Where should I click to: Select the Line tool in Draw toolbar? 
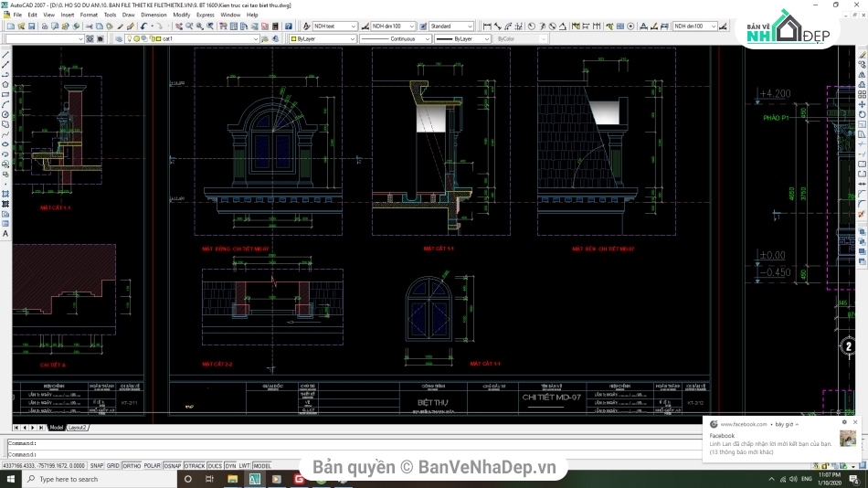[5, 54]
